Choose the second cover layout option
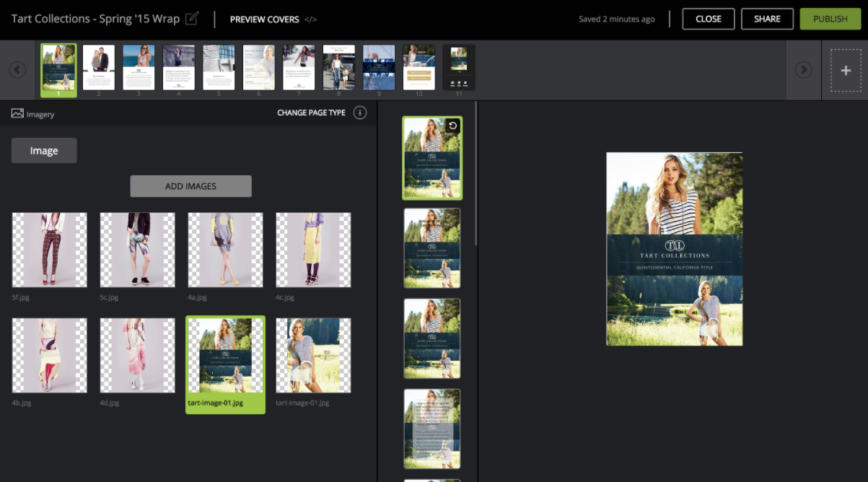This screenshot has width=868, height=482. [x=432, y=248]
